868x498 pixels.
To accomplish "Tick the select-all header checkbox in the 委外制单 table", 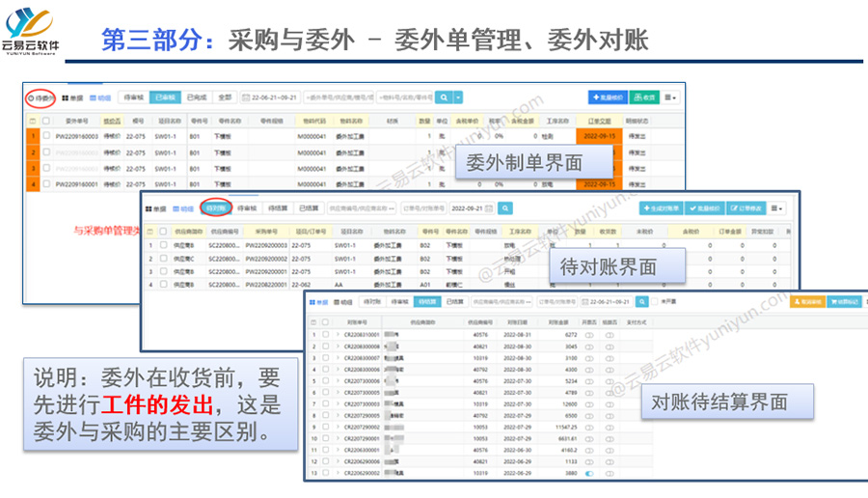I will tap(46, 121).
